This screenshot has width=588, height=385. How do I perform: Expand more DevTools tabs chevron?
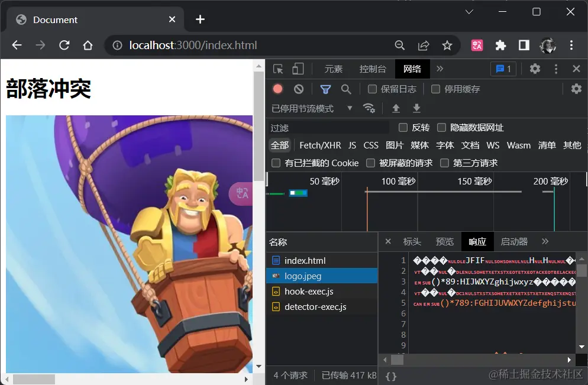(440, 69)
